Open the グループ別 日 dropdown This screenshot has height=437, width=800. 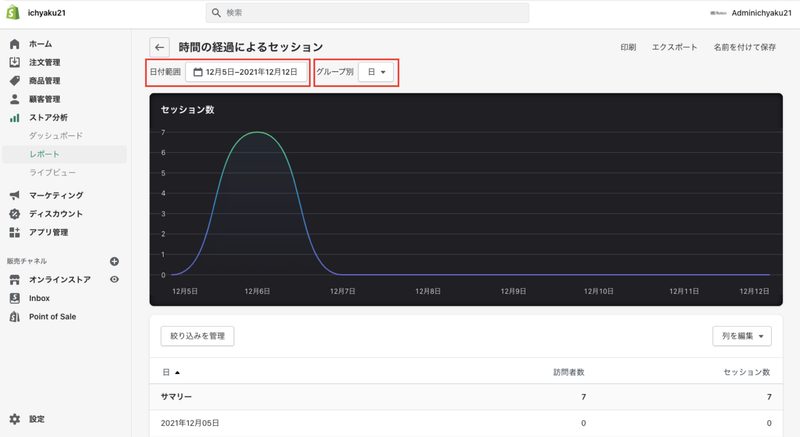377,72
